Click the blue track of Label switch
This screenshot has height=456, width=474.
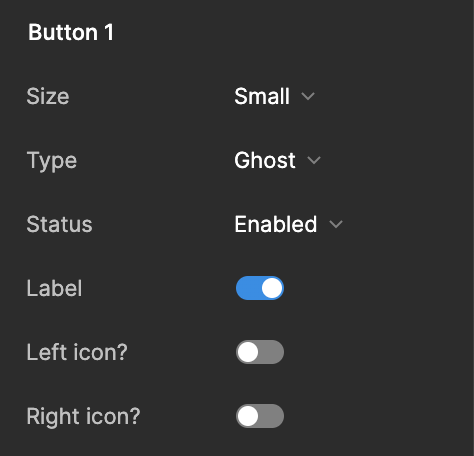[248, 288]
